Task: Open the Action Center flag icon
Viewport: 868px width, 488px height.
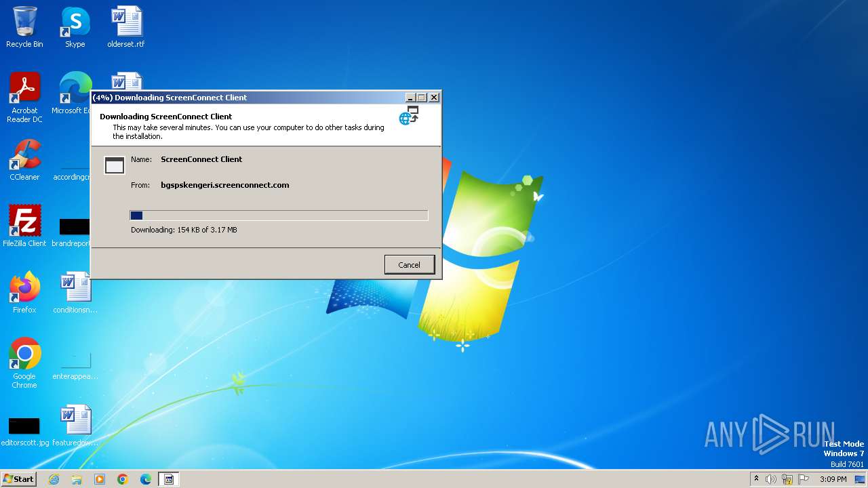Action: coord(804,479)
